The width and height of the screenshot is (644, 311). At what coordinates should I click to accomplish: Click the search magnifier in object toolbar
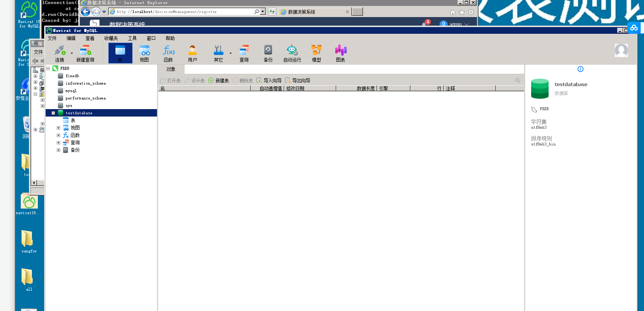coord(517,81)
